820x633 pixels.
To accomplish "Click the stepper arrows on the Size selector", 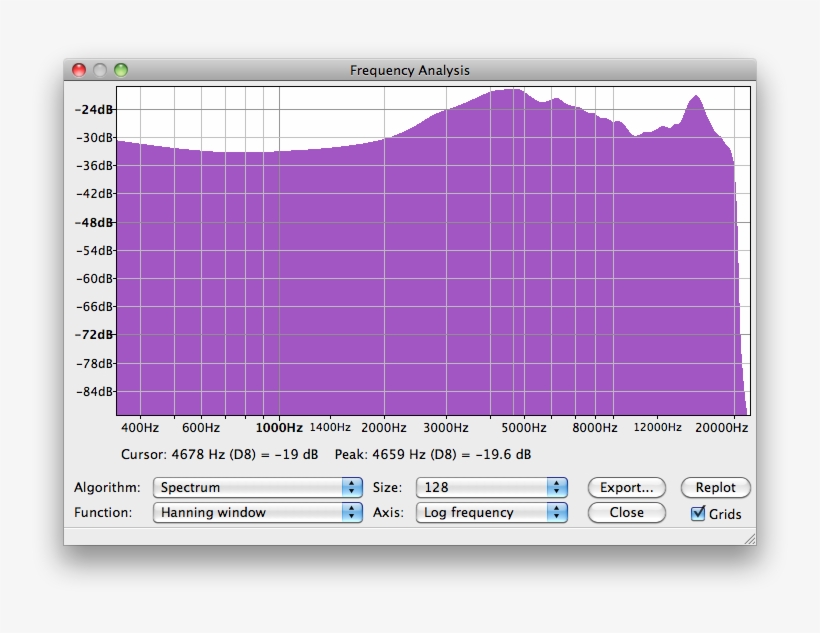I will pos(557,488).
